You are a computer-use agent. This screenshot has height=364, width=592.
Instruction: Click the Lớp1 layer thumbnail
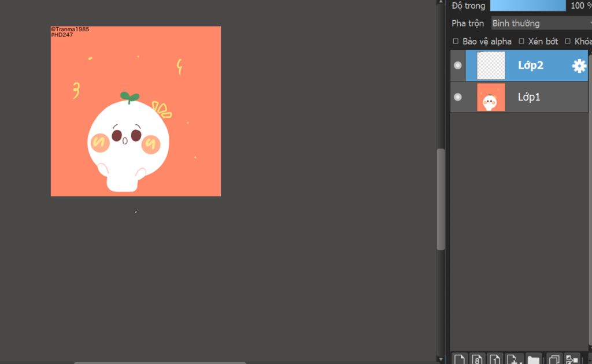(491, 97)
